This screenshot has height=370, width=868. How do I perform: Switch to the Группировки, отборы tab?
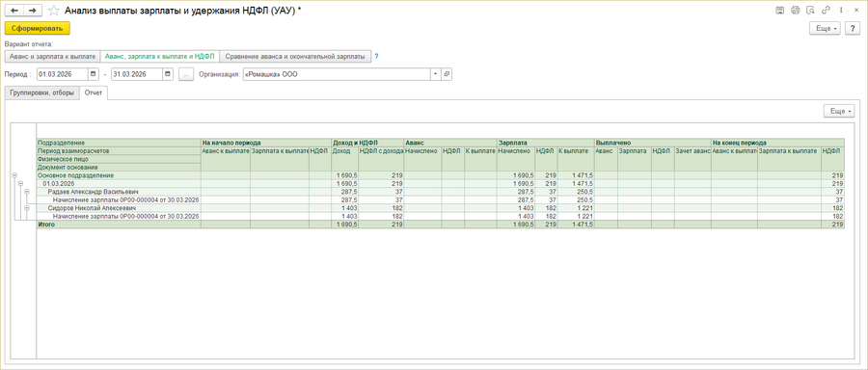coord(41,92)
